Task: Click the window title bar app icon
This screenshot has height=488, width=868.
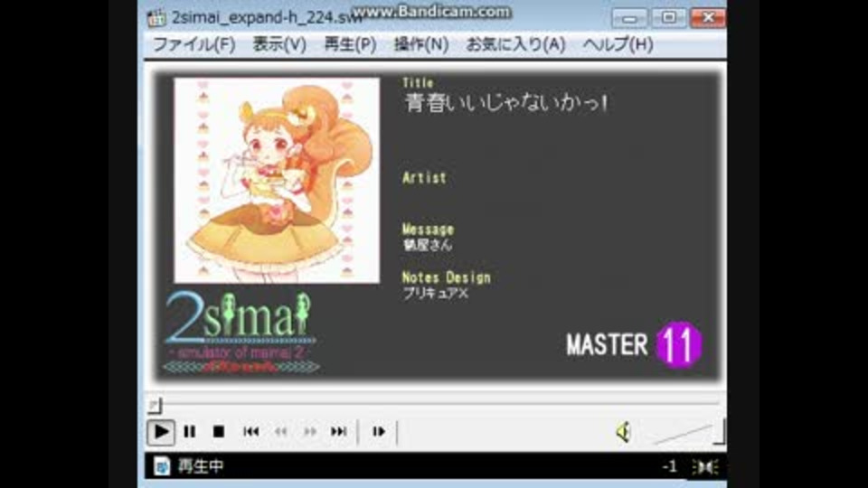Action: 156,18
